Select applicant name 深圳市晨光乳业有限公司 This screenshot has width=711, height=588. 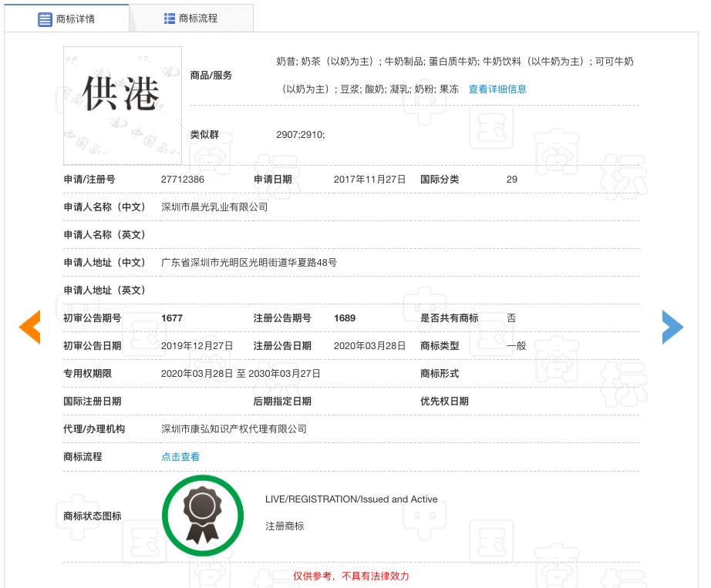click(214, 207)
